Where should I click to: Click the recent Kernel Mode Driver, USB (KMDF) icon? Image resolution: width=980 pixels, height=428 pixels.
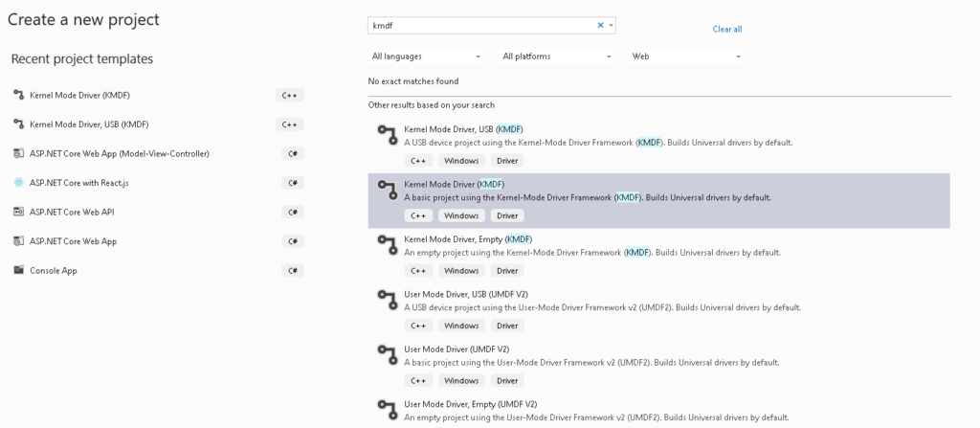(18, 124)
